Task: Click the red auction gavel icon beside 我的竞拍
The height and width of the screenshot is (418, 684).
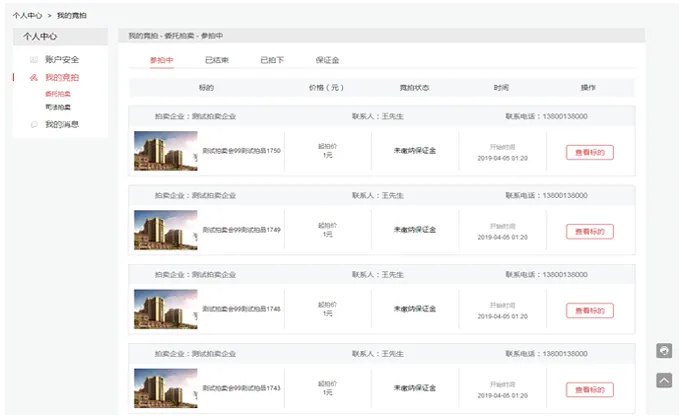Action: click(34, 78)
